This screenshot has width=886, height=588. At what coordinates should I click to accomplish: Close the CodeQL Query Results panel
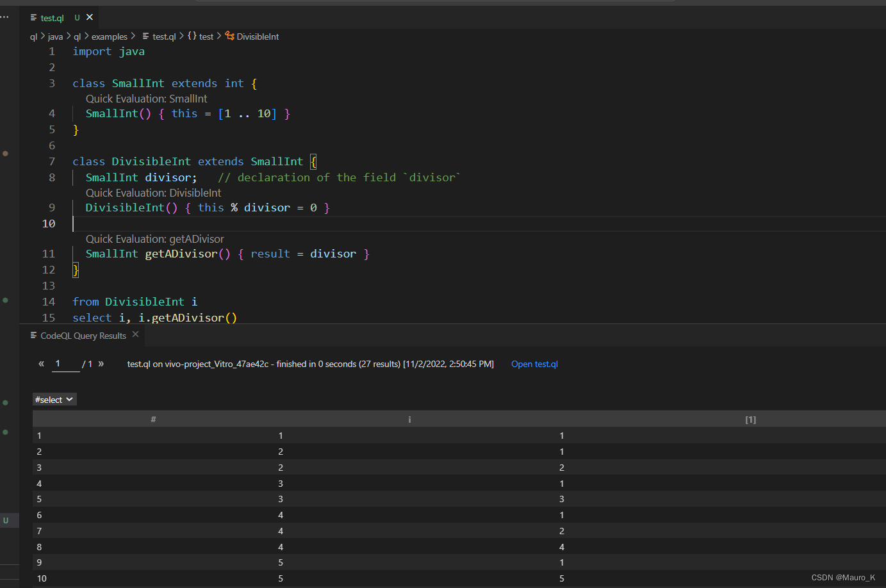(135, 334)
